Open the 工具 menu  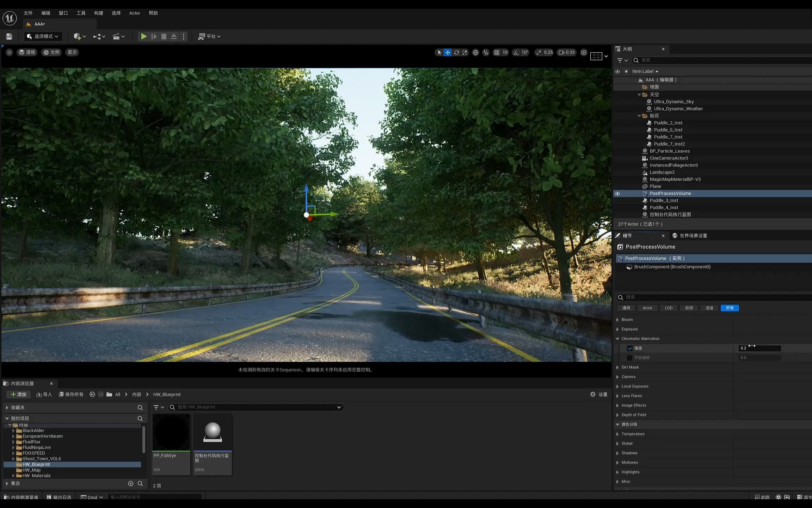point(81,13)
